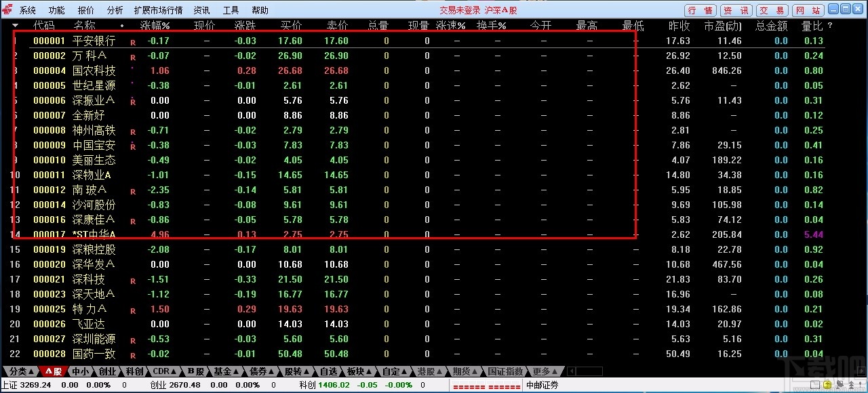This screenshot has width=868, height=393.
Task: Open the 功能 menu
Action: pos(57,10)
